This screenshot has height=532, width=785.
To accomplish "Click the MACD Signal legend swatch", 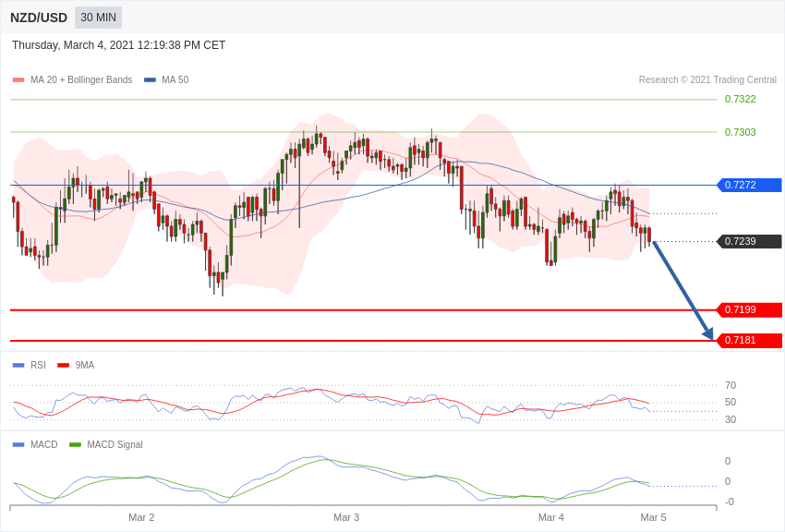I will (75, 444).
